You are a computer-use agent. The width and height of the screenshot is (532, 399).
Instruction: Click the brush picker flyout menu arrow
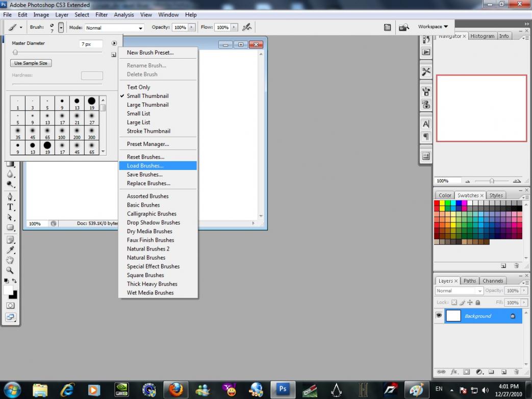pyautogui.click(x=114, y=43)
